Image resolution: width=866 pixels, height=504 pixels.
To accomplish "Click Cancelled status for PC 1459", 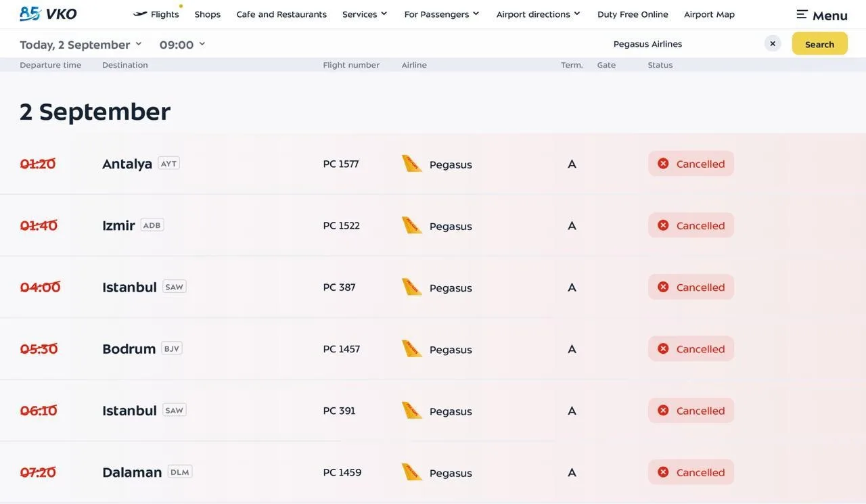I will point(691,472).
